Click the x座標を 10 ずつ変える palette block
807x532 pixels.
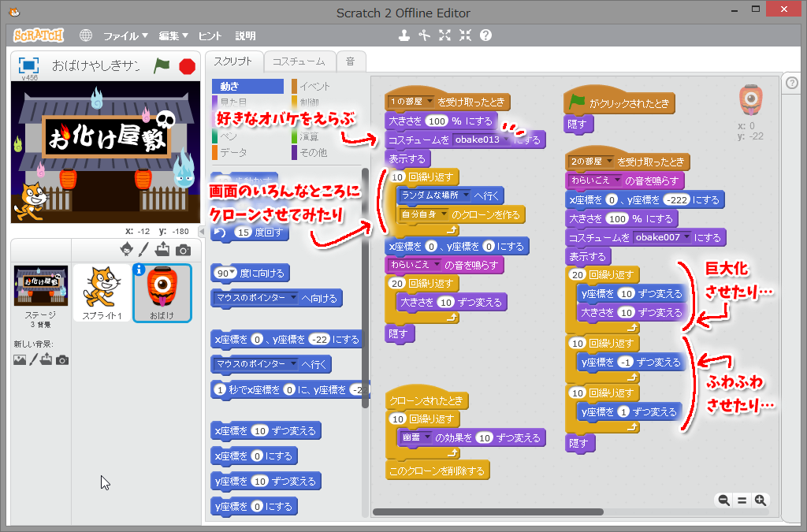(266, 430)
